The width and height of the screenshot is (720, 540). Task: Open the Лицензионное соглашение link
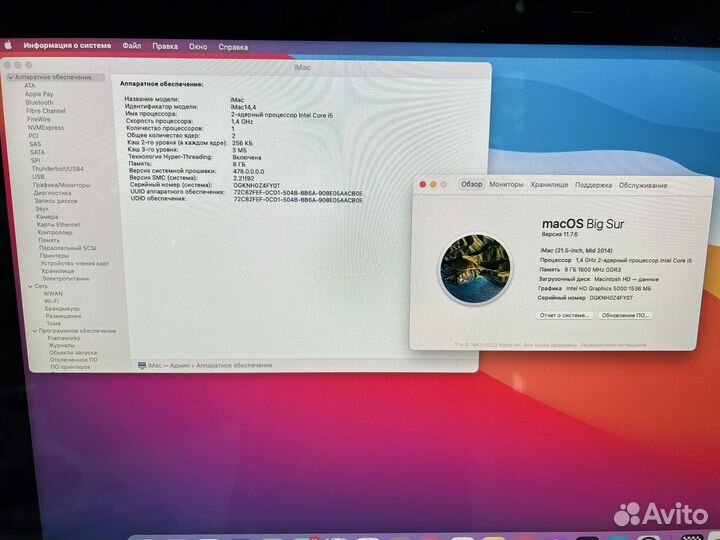pyautogui.click(x=613, y=345)
